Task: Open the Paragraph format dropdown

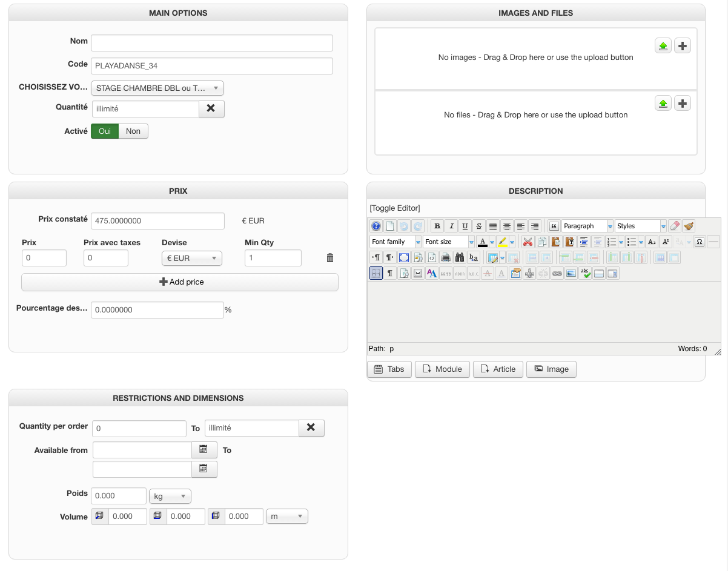Action: (x=587, y=226)
